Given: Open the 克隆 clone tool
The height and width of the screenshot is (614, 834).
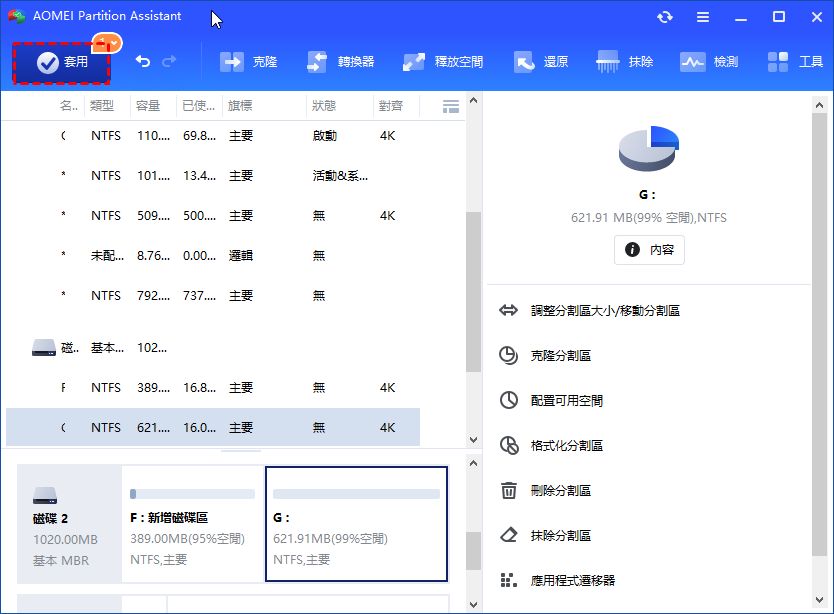Looking at the screenshot, I should coord(248,62).
